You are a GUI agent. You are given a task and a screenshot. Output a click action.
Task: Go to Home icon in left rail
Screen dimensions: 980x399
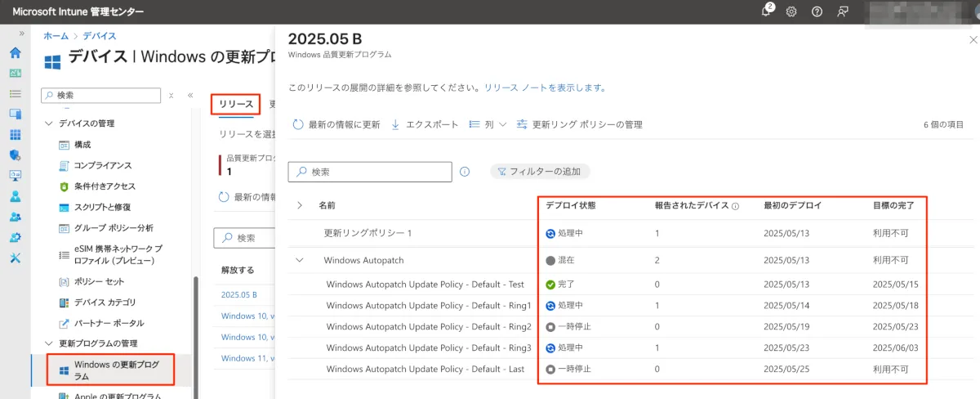click(15, 53)
